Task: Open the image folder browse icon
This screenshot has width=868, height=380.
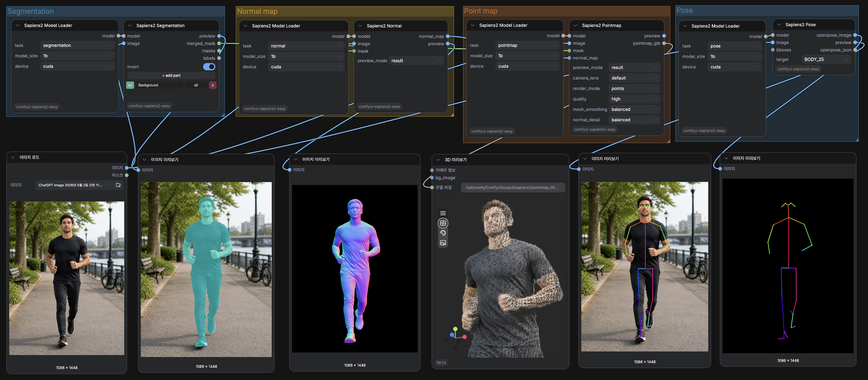Action: point(118,185)
